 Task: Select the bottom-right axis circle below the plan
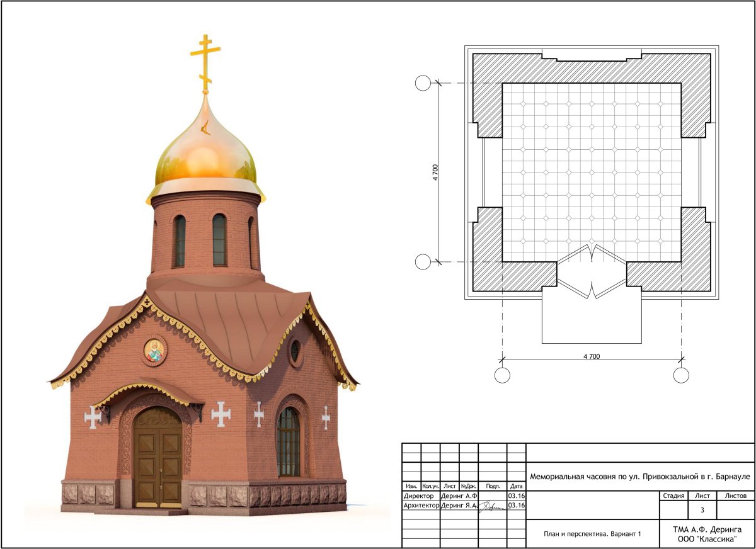pyautogui.click(x=681, y=375)
